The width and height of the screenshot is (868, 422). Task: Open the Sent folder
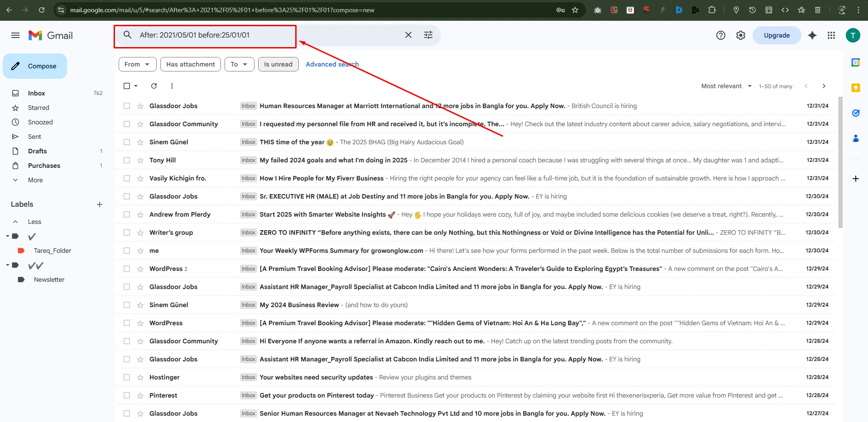point(34,137)
